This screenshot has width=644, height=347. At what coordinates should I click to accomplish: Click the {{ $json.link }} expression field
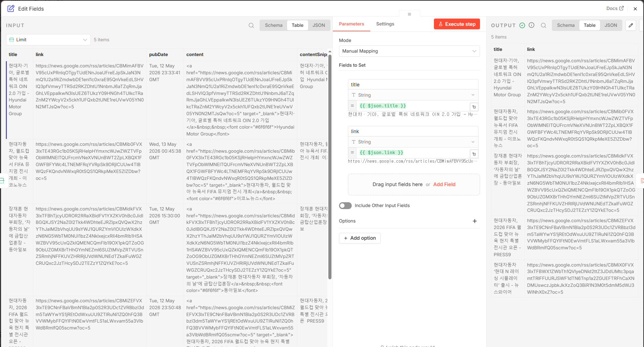point(414,153)
